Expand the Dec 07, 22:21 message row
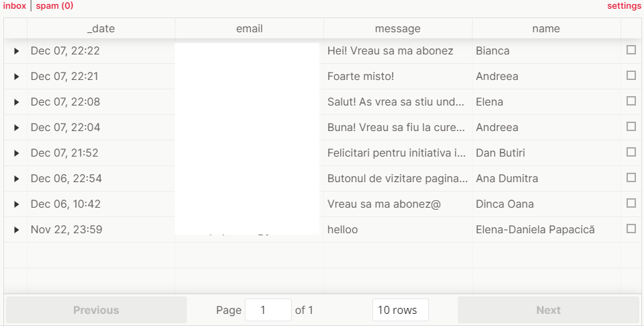Screen dimensions: 644x326 (16, 77)
